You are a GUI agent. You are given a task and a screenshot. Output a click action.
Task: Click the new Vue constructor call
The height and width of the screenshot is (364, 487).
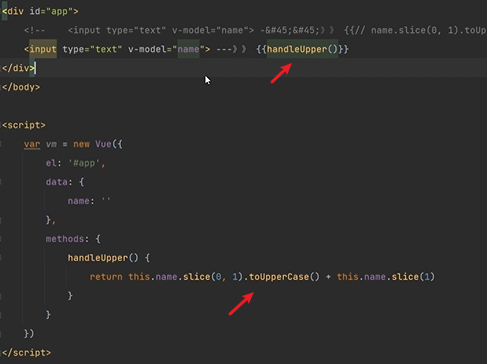click(x=98, y=144)
